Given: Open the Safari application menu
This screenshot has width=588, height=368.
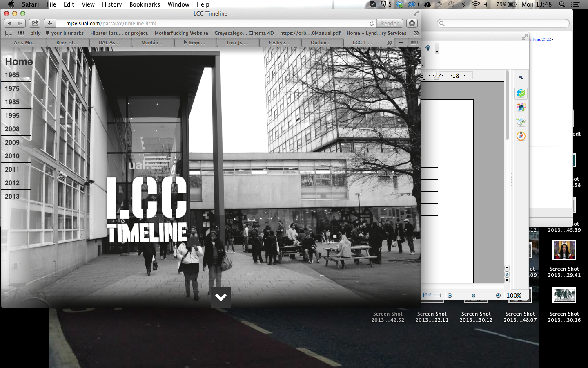Looking at the screenshot, I should tap(30, 4).
